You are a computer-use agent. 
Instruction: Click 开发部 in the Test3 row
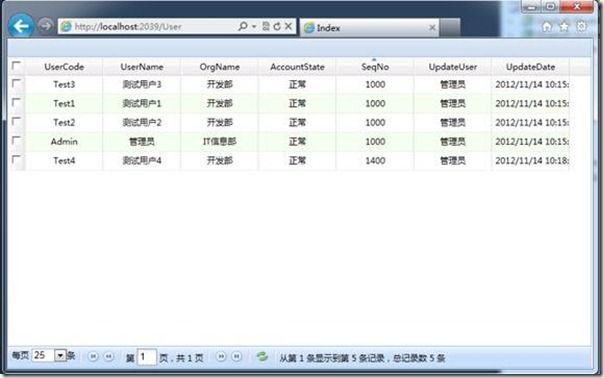point(220,84)
